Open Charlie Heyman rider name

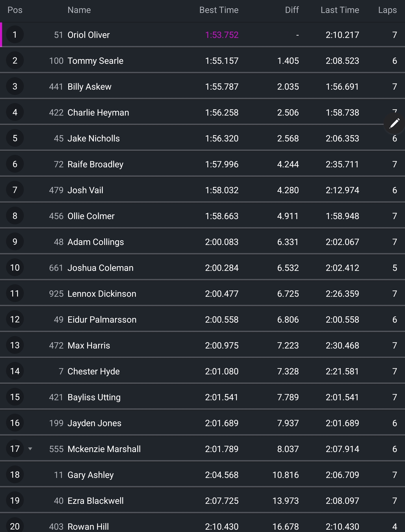point(98,113)
